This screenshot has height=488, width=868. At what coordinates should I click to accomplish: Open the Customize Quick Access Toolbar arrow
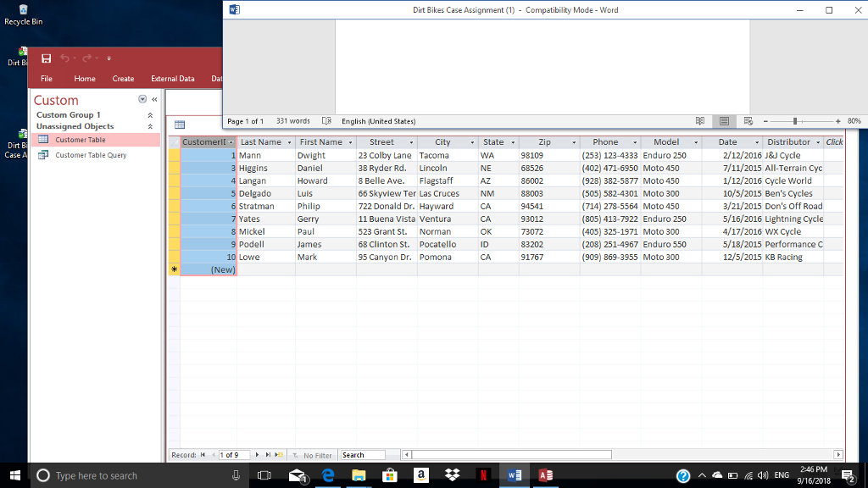pyautogui.click(x=109, y=58)
